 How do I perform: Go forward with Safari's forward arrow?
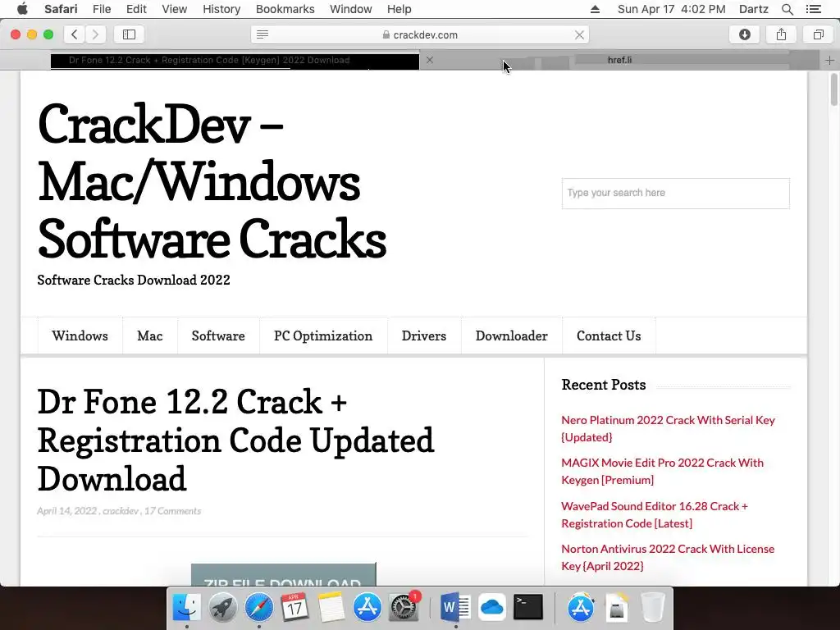95,34
